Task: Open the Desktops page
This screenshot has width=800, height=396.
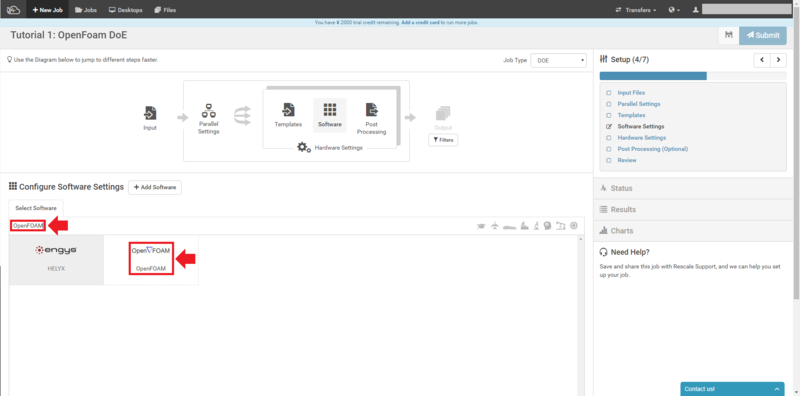Action: 126,10
